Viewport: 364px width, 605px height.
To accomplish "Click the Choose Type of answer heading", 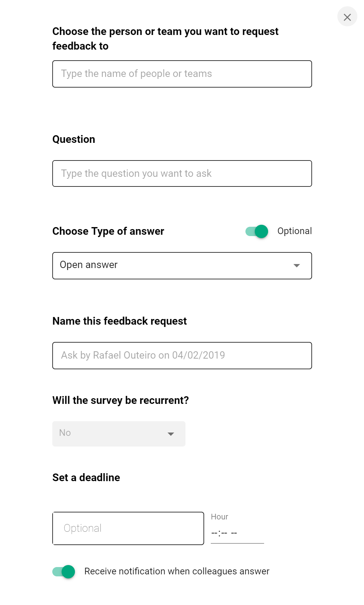I will 108,231.
